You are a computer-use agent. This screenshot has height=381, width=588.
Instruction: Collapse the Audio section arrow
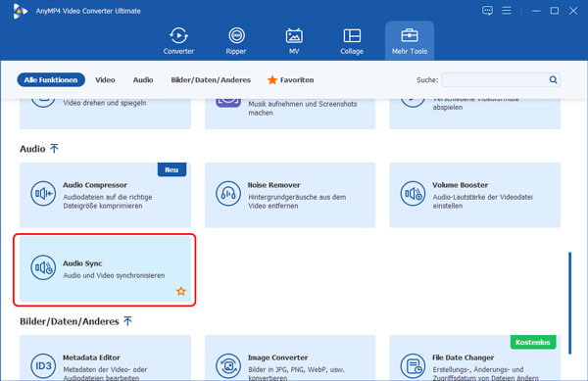coord(54,149)
